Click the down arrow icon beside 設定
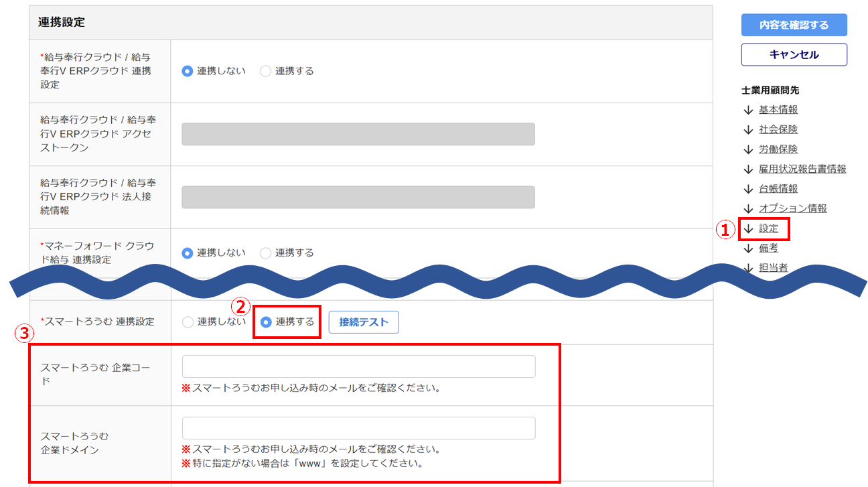868x487 pixels. pyautogui.click(x=748, y=228)
